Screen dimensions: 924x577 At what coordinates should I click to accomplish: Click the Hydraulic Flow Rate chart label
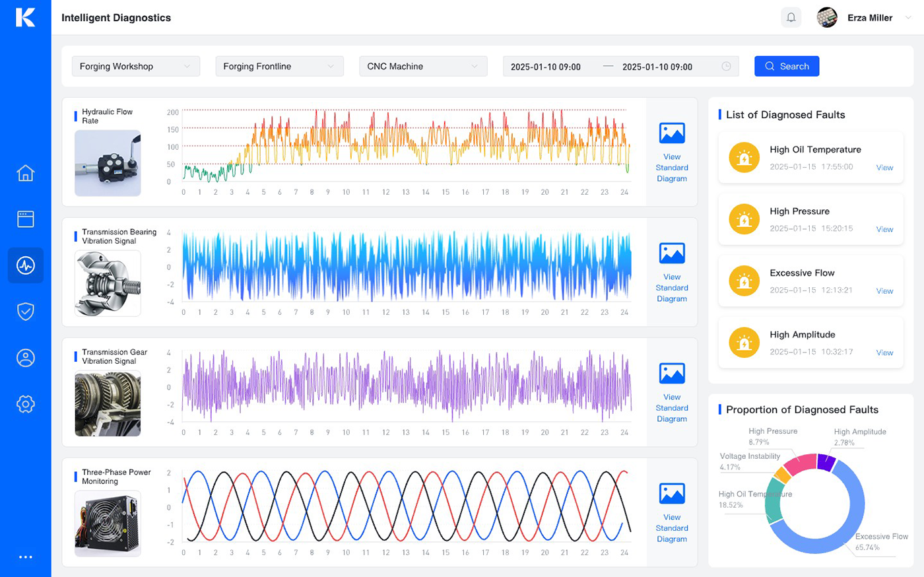[x=107, y=116]
